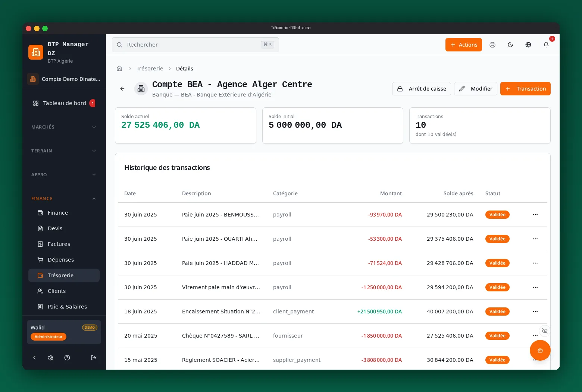Collapse sidebar with the chevron-left icon

pyautogui.click(x=34, y=358)
